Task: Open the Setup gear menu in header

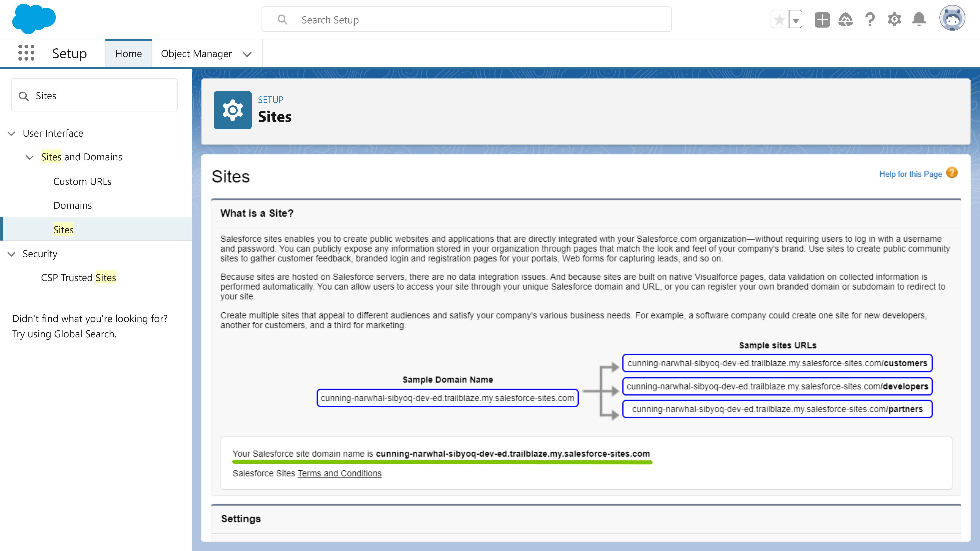Action: tap(894, 20)
